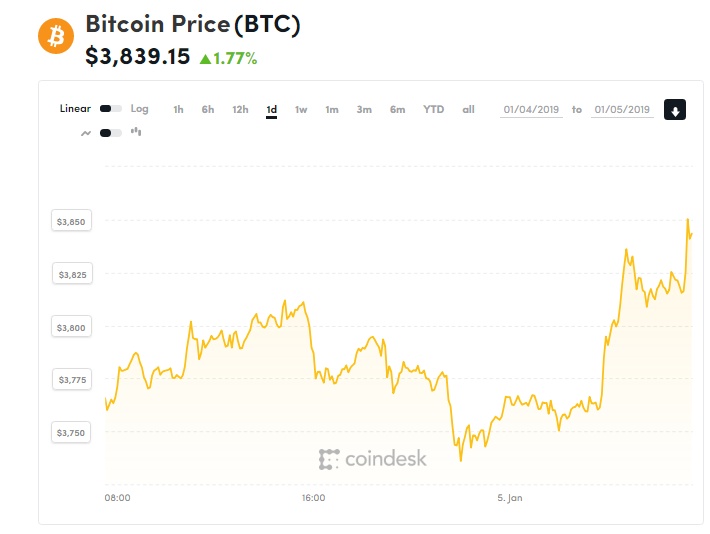
Task: Click the Bitcoin Price (BTC) heading
Action: point(193,24)
